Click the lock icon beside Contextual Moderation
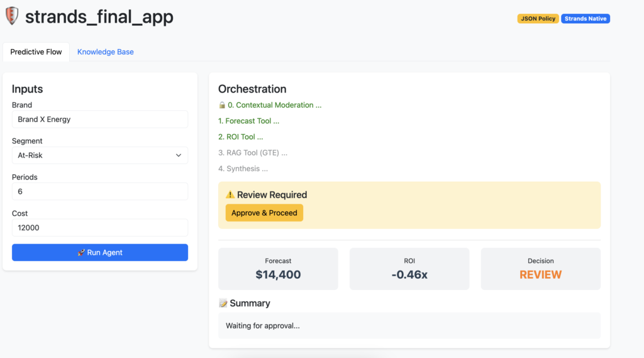This screenshot has height=358, width=644. pos(222,105)
